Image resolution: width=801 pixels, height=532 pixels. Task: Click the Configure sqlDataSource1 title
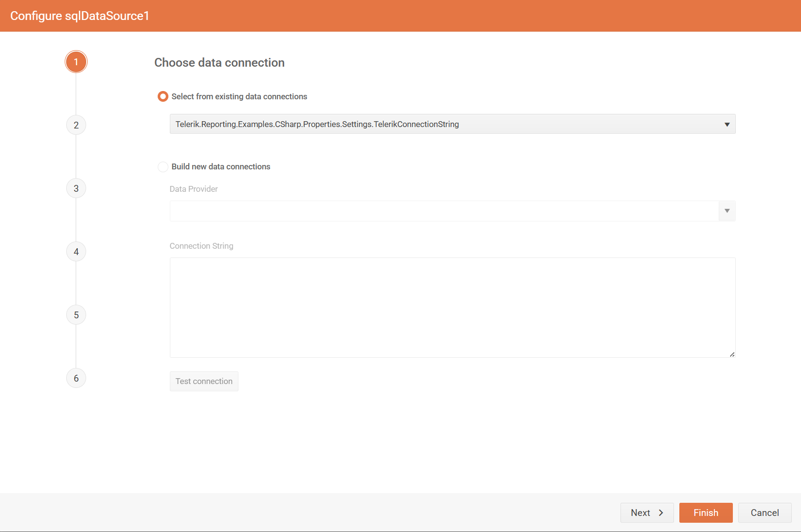tap(79, 16)
